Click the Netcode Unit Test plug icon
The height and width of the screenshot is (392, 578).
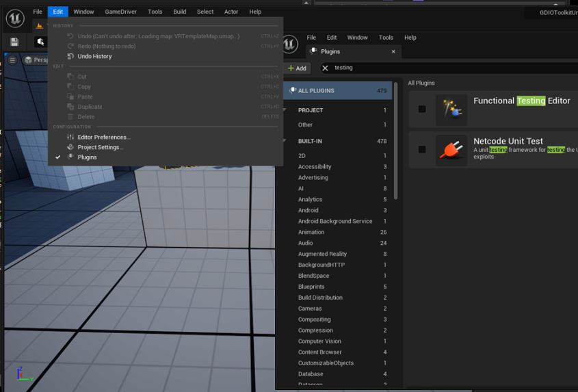(451, 149)
